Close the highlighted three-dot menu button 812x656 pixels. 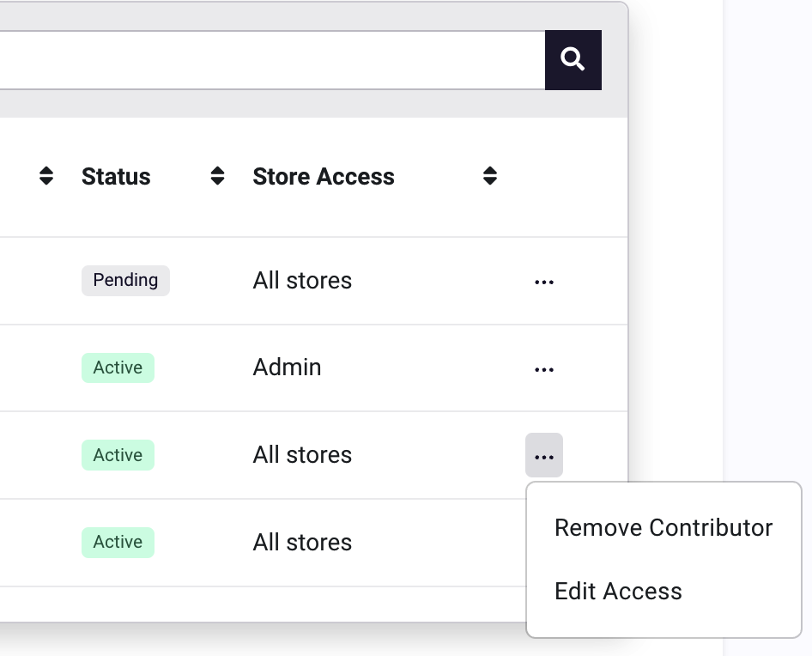coord(543,455)
